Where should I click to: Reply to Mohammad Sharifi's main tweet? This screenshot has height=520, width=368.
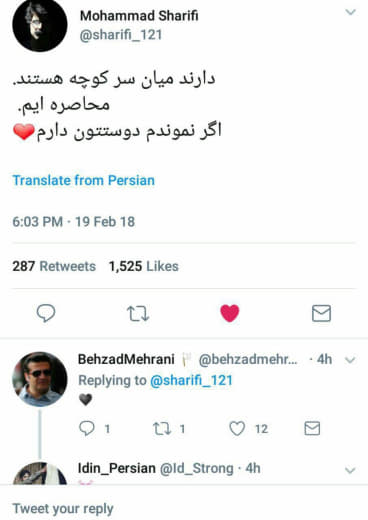pos(46,313)
